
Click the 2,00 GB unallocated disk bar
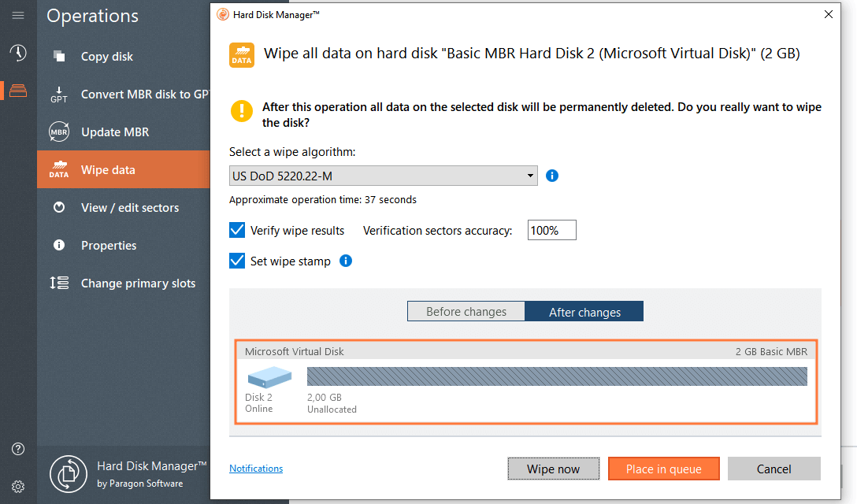(557, 376)
